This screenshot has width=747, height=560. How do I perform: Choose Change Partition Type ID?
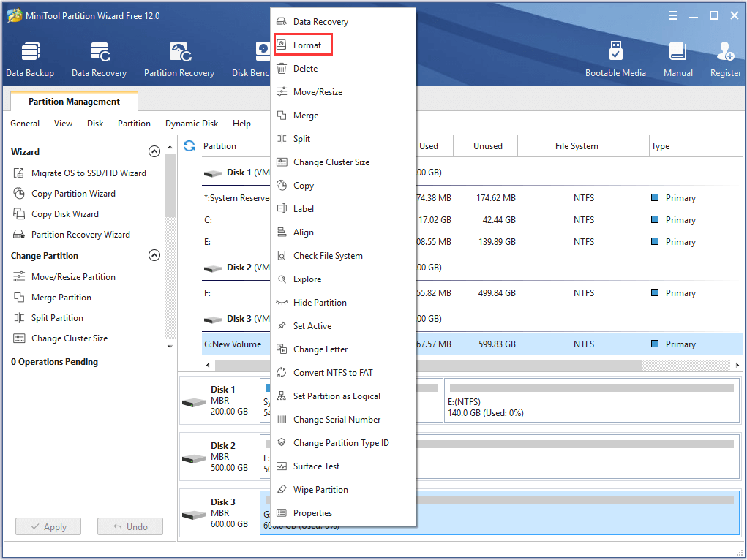pos(343,443)
